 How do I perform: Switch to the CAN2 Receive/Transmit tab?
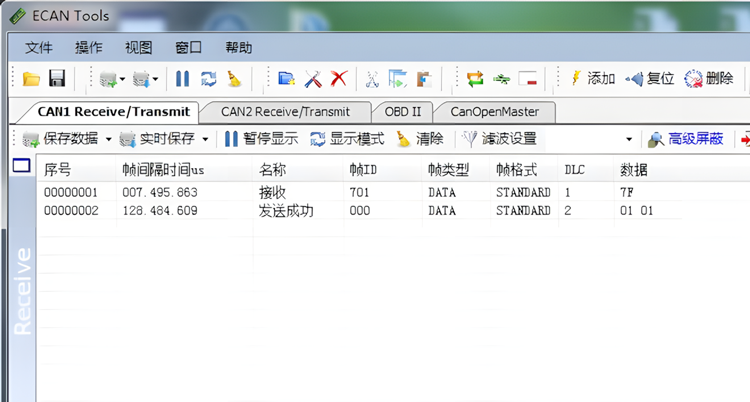[284, 111]
